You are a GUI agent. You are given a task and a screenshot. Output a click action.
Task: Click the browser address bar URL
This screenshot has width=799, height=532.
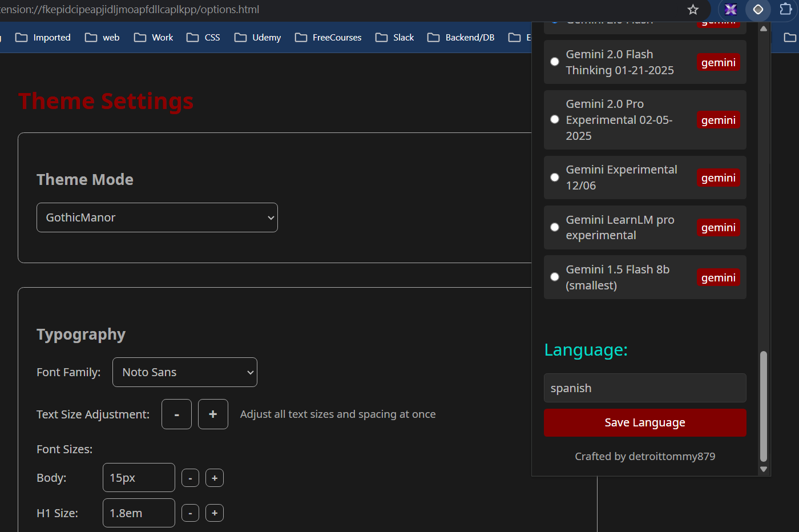click(130, 9)
